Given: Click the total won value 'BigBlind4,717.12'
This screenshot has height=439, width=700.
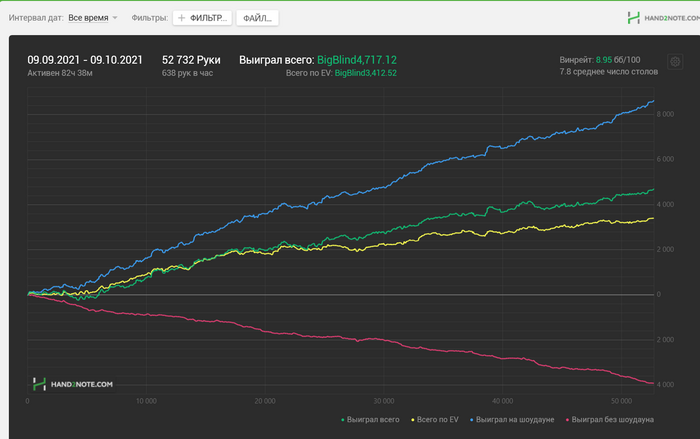Looking at the screenshot, I should click(x=357, y=60).
